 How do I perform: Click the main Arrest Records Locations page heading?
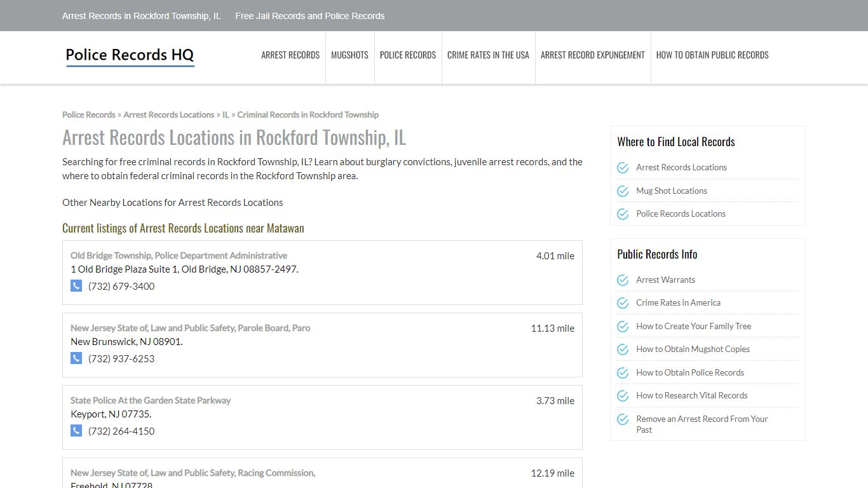pos(234,138)
